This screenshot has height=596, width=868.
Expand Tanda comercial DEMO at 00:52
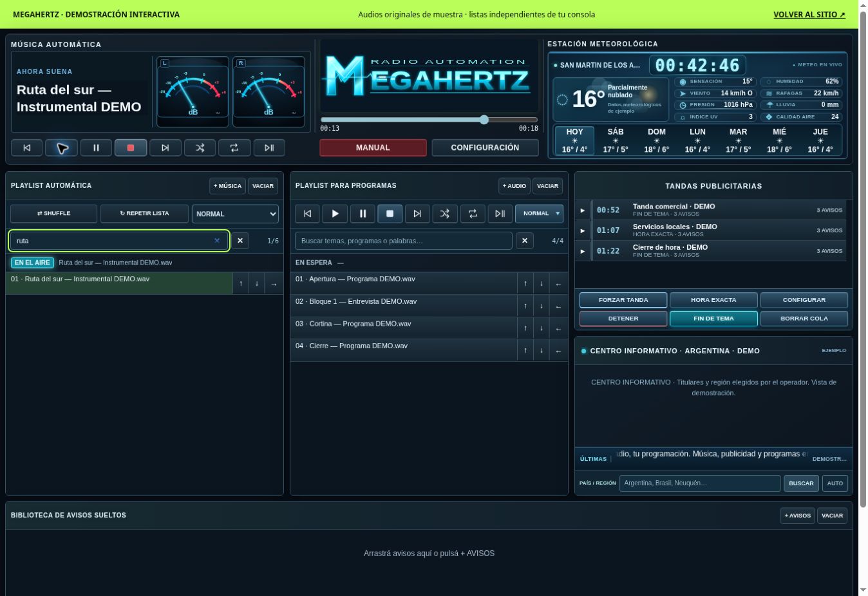point(583,210)
